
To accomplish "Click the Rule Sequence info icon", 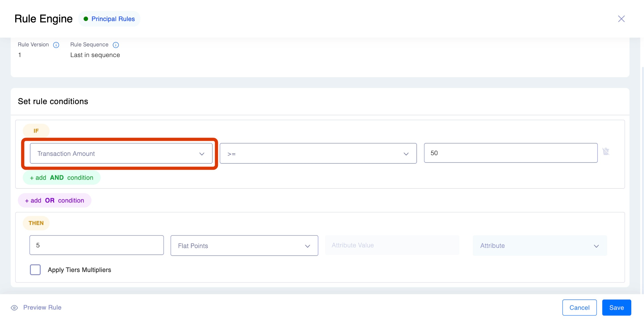I will [116, 45].
